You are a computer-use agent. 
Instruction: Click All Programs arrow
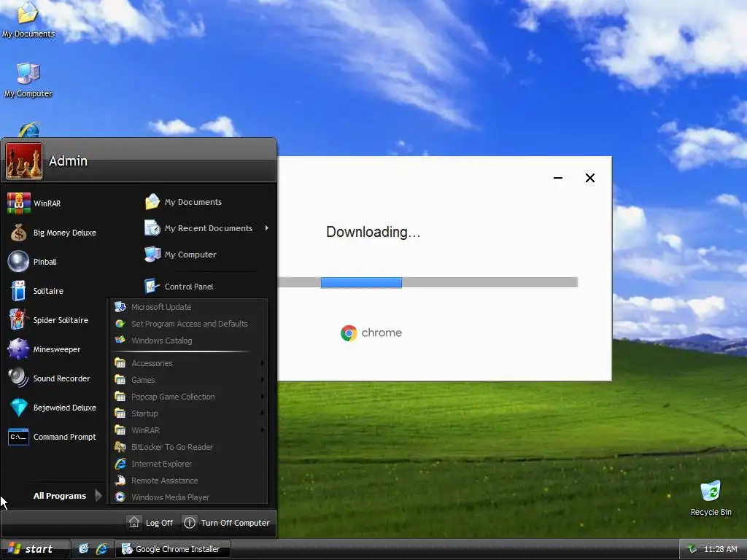click(x=98, y=496)
